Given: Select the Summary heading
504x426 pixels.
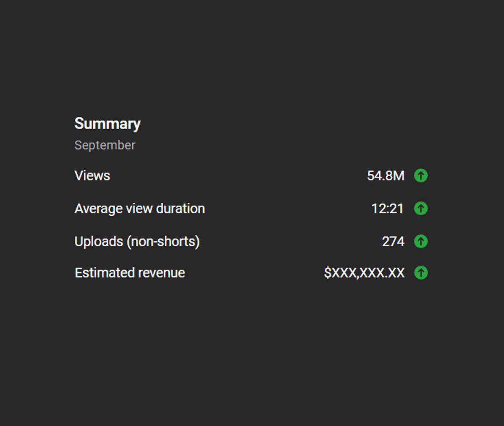Looking at the screenshot, I should (108, 124).
